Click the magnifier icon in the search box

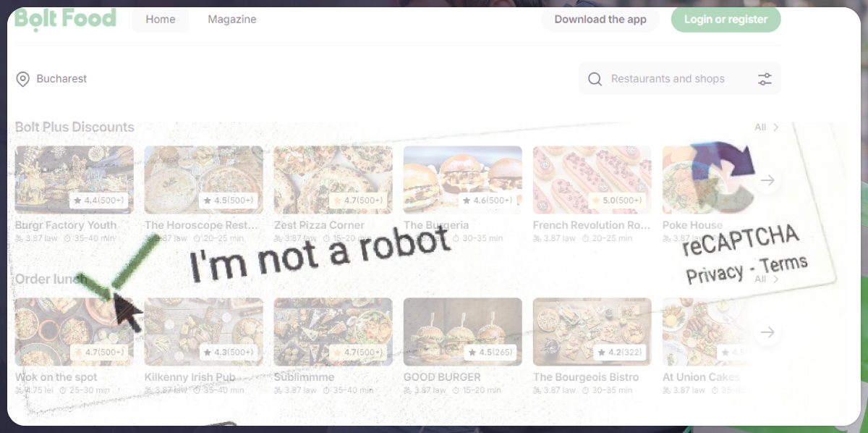pyautogui.click(x=595, y=79)
